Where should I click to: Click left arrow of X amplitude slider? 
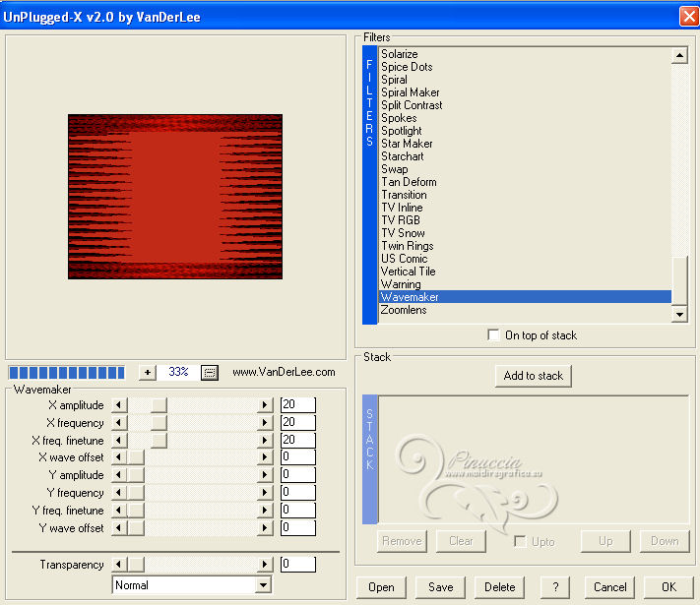pos(119,405)
